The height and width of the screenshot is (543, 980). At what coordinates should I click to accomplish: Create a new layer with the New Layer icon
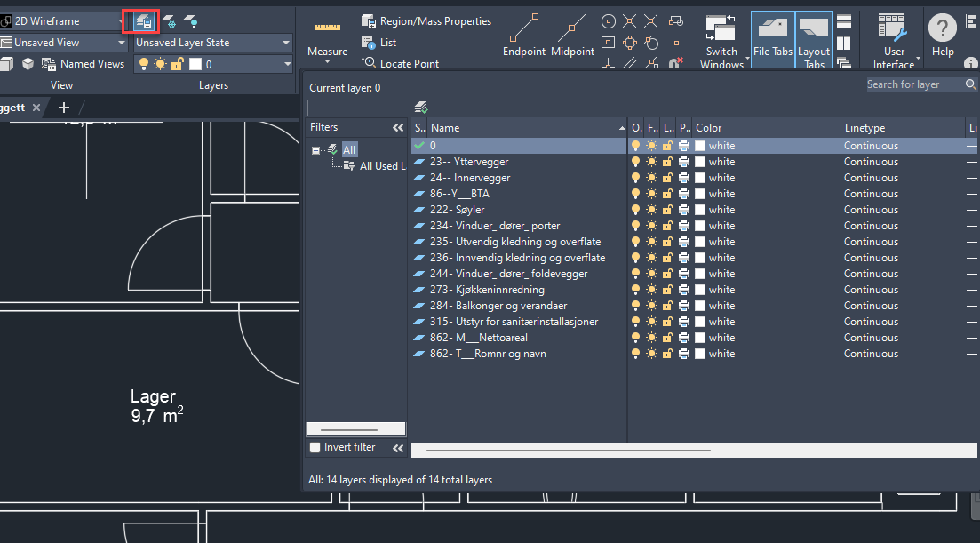(x=420, y=106)
